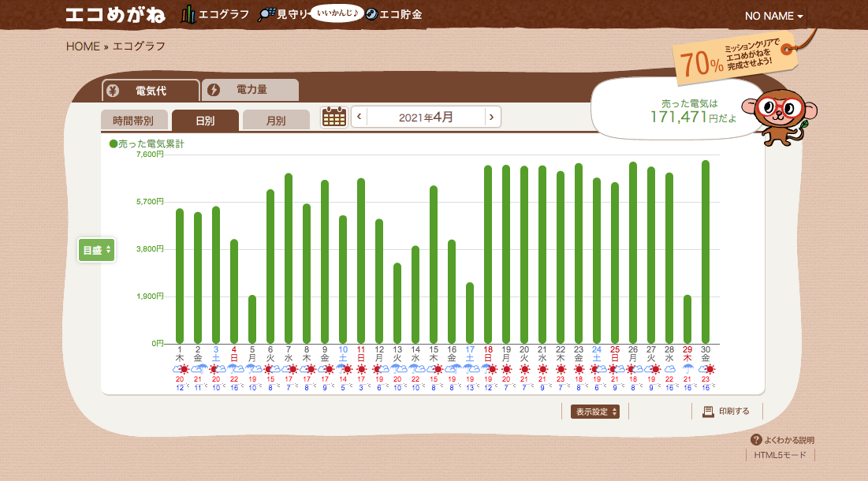Screen dimensions: 868x481
Task: Select the bar for April 7
Action: 289,259
